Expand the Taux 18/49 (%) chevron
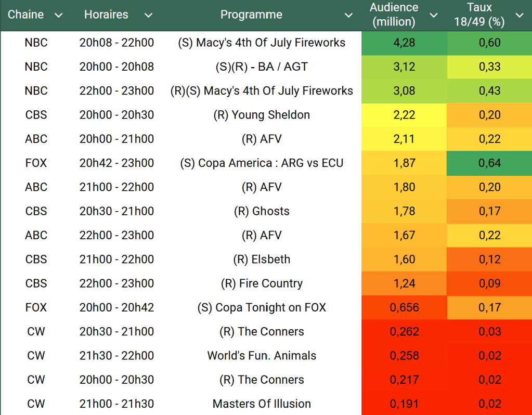 click(519, 15)
